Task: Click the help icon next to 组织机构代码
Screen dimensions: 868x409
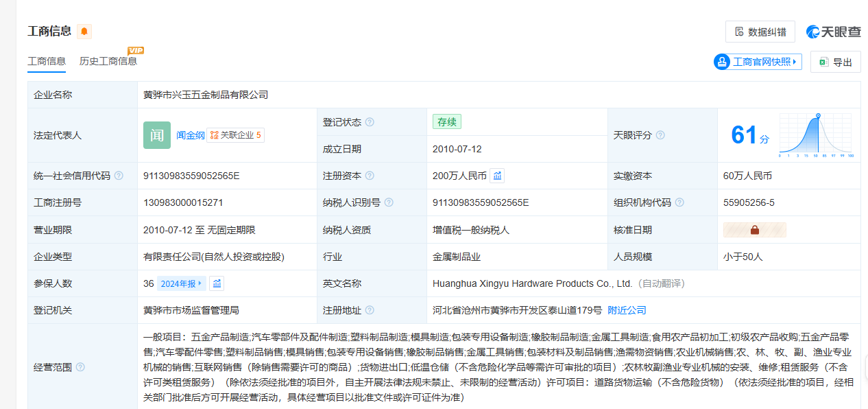Action: [679, 203]
